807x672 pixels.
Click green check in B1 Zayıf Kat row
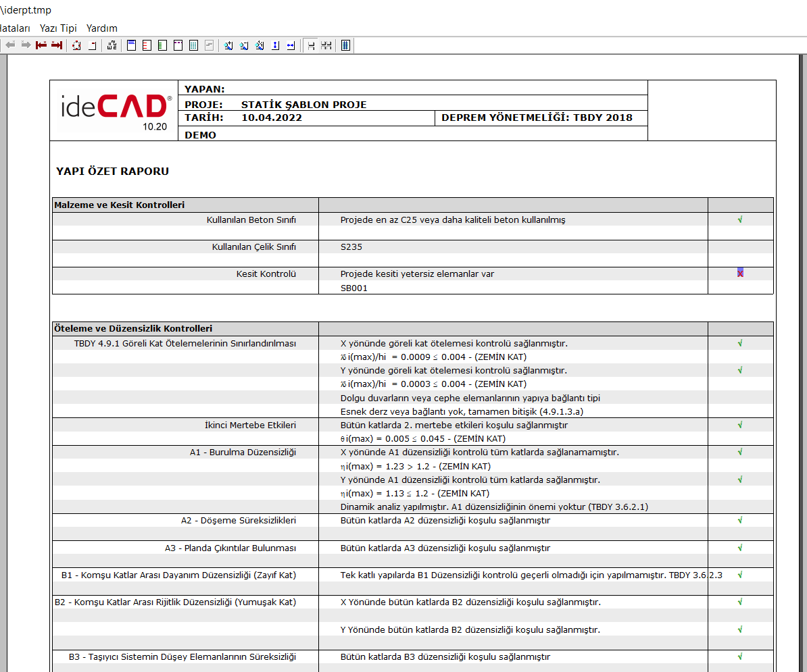coord(740,575)
